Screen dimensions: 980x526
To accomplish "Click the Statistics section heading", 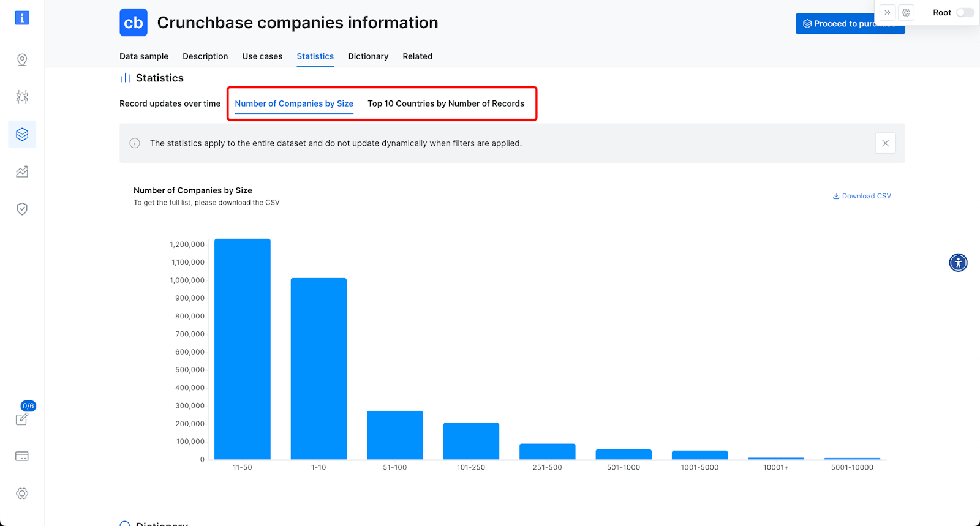I will pyautogui.click(x=160, y=78).
